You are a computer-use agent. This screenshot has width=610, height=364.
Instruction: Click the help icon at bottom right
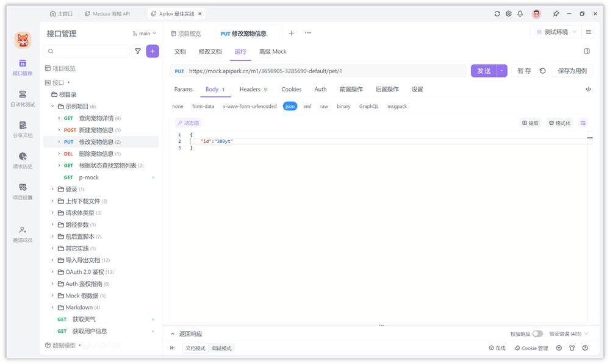click(584, 348)
